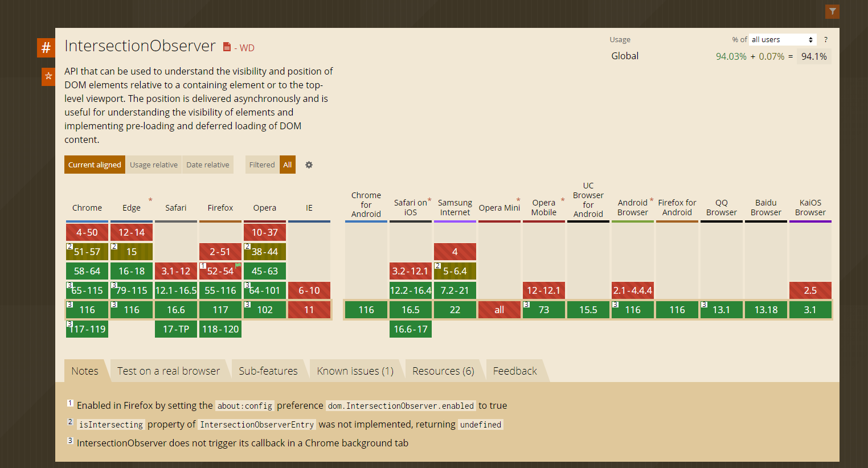
Task: Select Firefox 118-120 cell
Action: click(220, 329)
